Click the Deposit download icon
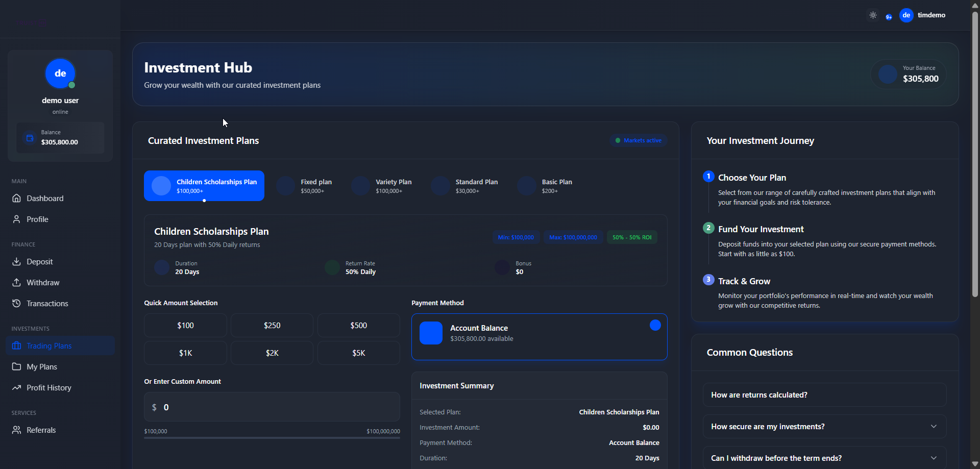Screen dimensions: 980x469 (17, 261)
